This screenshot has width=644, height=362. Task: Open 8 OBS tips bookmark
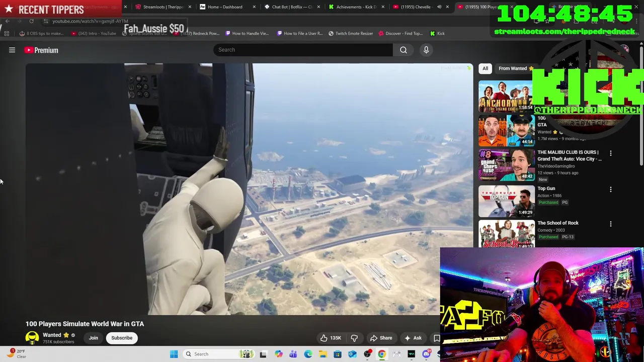pos(41,34)
